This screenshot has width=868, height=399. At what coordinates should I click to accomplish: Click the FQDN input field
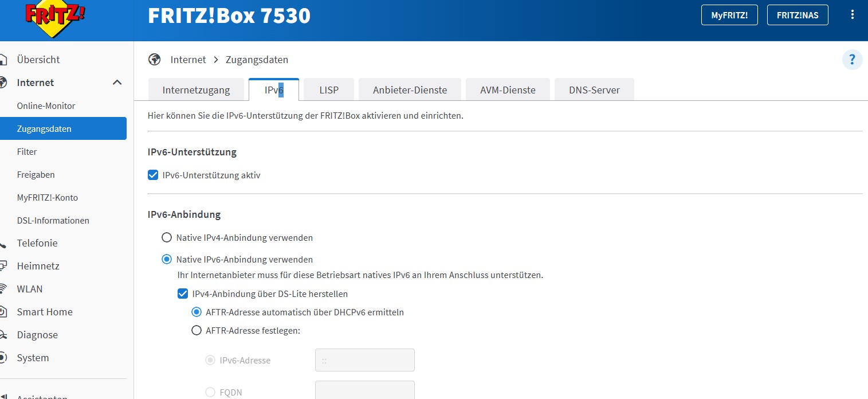tap(364, 390)
